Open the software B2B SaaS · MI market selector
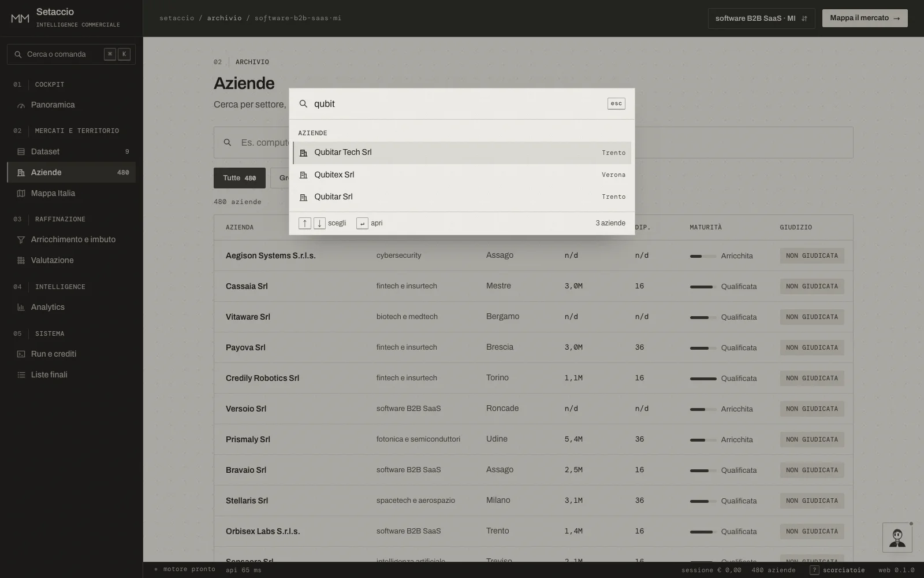The height and width of the screenshot is (578, 924). pos(761,18)
